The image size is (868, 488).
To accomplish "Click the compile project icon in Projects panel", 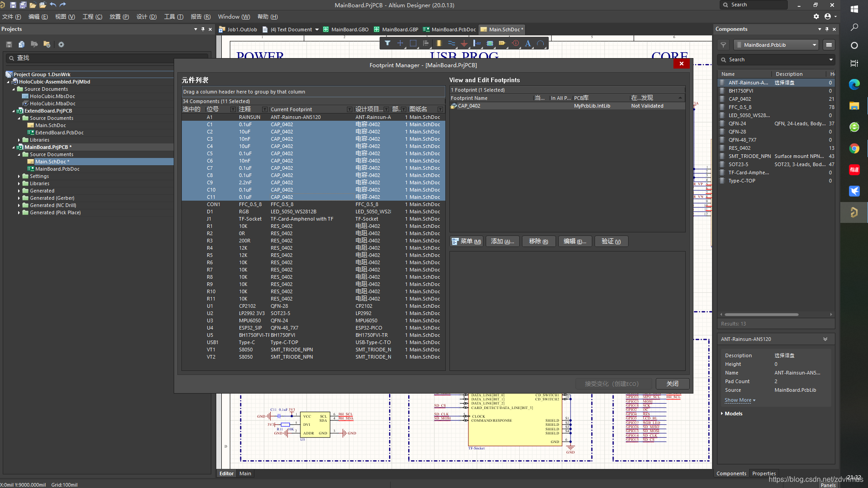I will click(21, 44).
